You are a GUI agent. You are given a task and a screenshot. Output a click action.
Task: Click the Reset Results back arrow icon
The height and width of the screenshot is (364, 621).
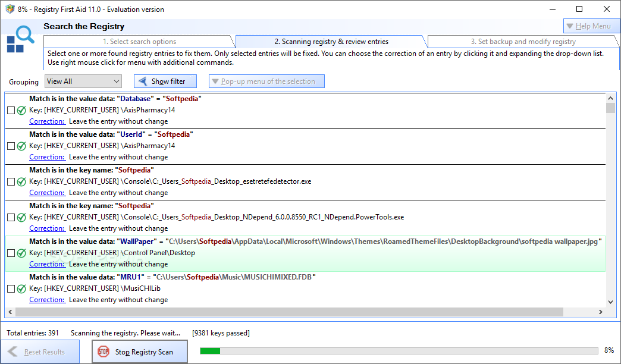click(12, 352)
